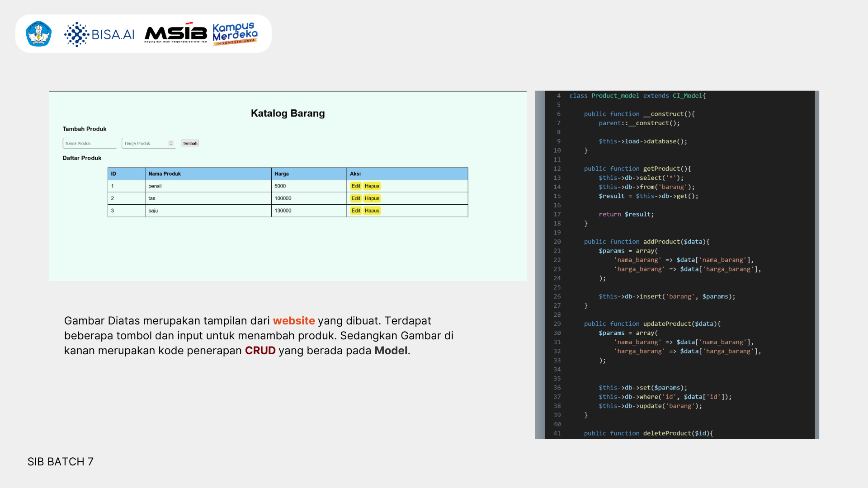This screenshot has width=868, height=488.
Task: Click the Tambah Produk label
Action: [x=85, y=129]
